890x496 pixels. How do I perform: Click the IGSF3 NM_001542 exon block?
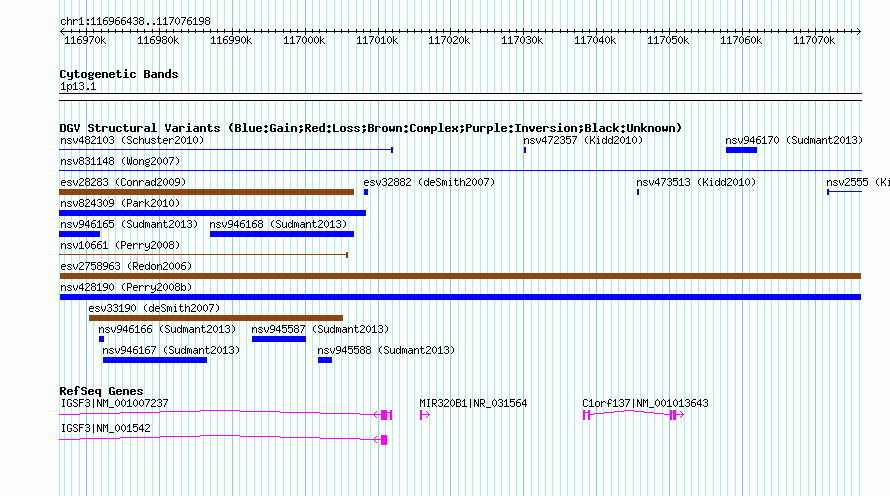point(384,440)
